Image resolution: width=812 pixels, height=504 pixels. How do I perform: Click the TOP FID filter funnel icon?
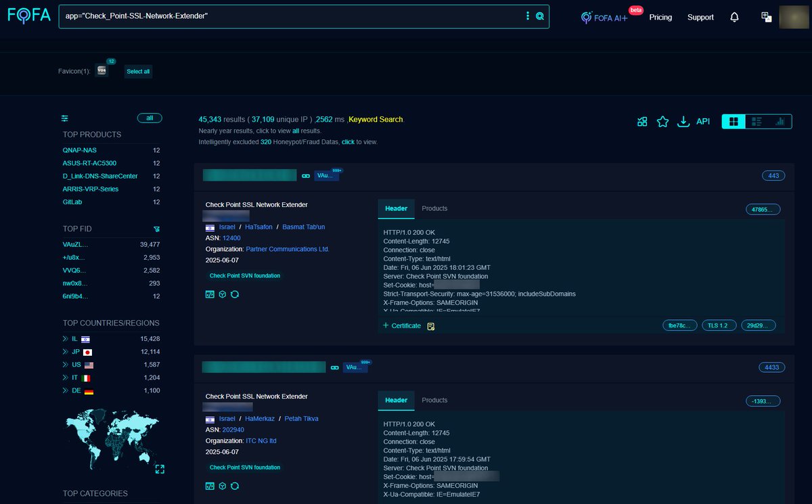[157, 229]
